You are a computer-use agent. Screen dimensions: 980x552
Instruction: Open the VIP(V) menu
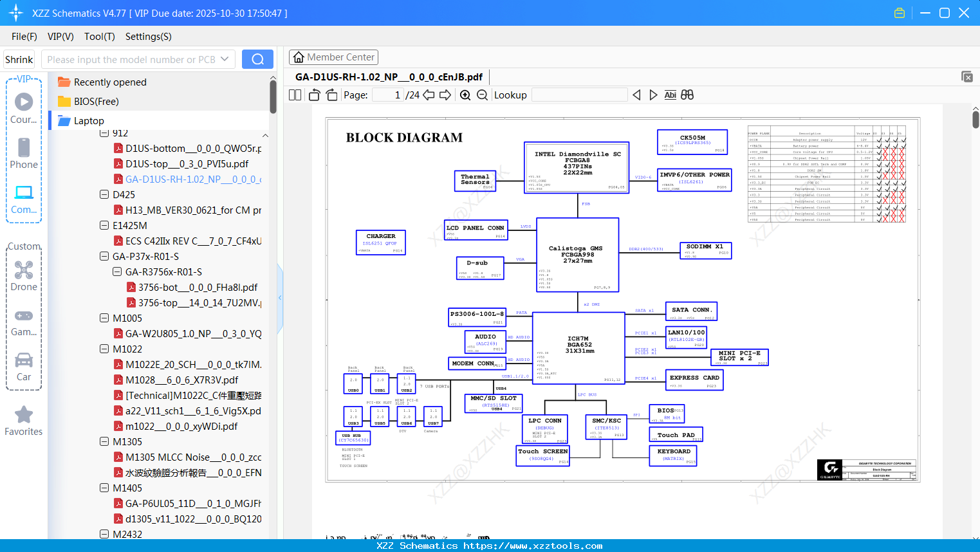(60, 37)
